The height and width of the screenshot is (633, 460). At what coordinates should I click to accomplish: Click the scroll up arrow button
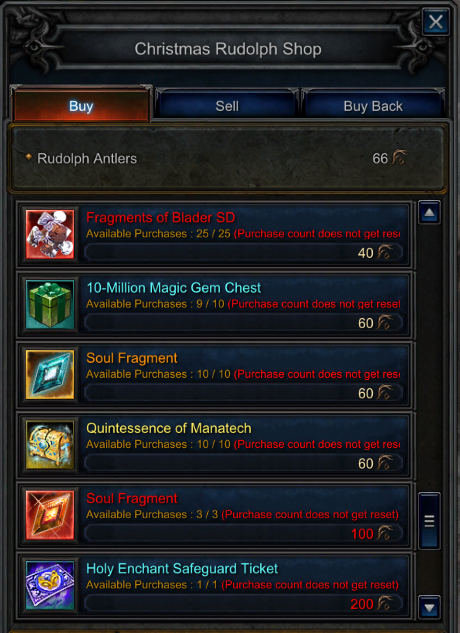coord(429,212)
